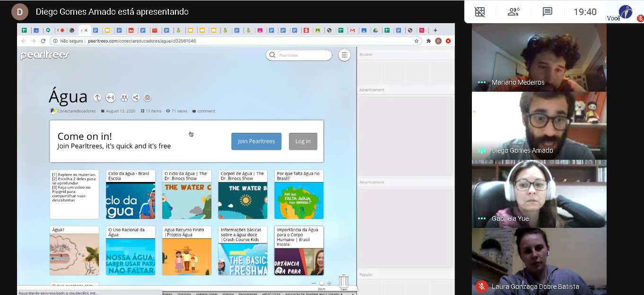The image size is (644, 295).
Task: Bookmark page with the star icon
Action: (417, 41)
